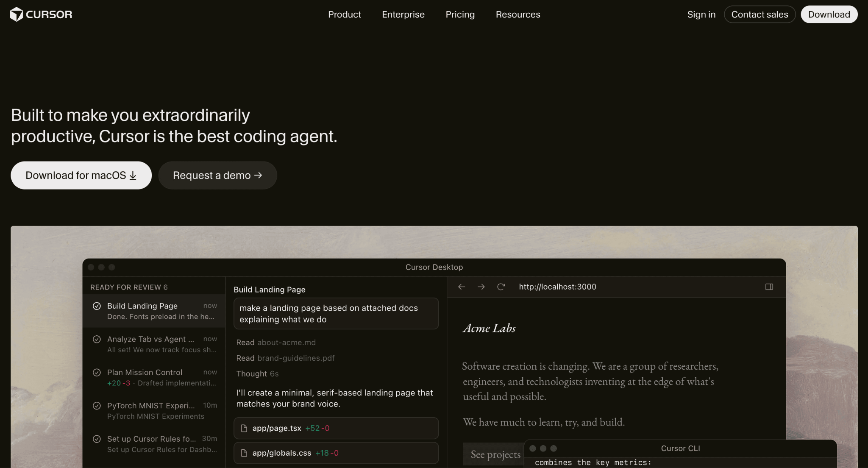Click the download arrow icon on macOS button
868x468 pixels.
click(133, 175)
